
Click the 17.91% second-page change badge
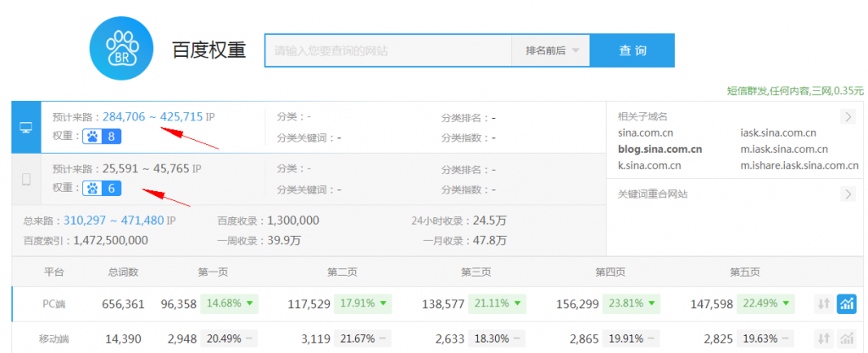point(363,304)
